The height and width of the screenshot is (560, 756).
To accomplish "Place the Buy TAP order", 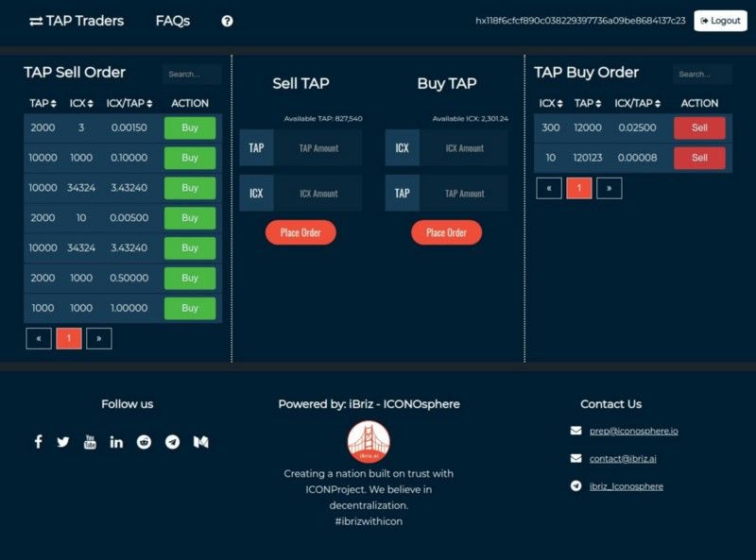I will [446, 232].
